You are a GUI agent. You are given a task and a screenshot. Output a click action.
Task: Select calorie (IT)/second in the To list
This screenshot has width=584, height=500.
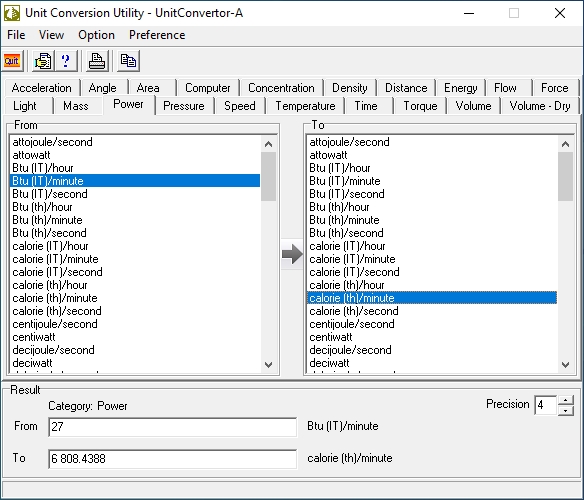coord(432,272)
